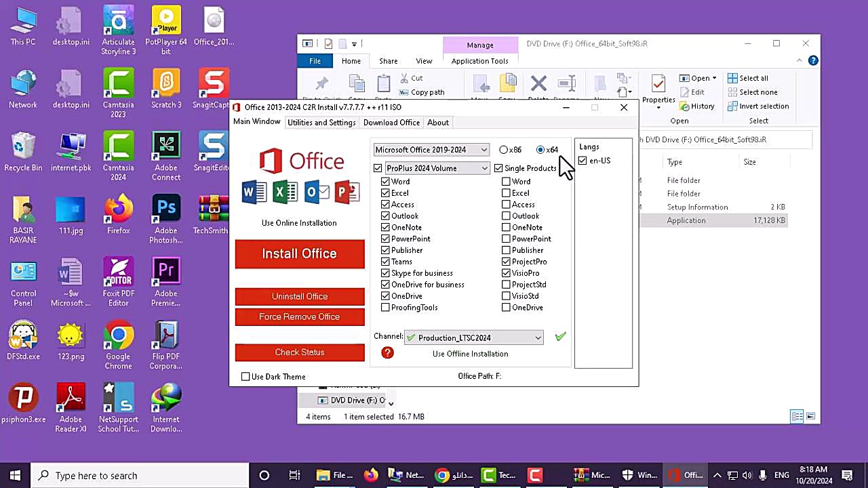The height and width of the screenshot is (488, 868).
Task: Uncheck the en-US language checkbox
Action: pos(583,161)
